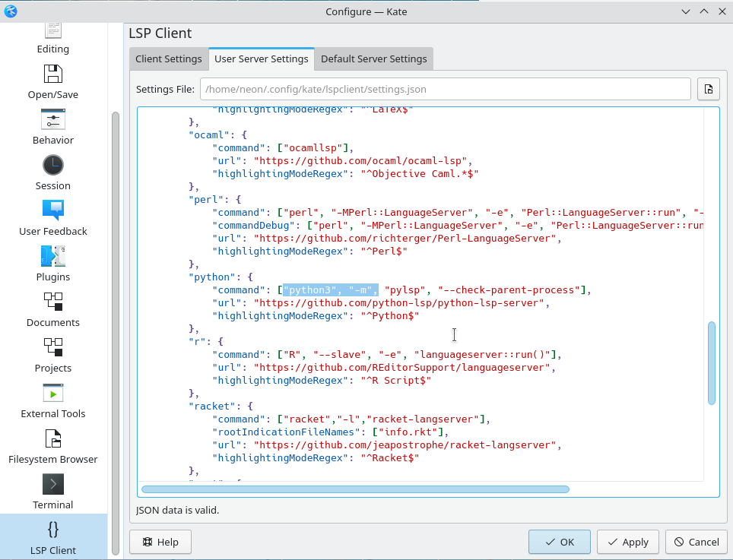Click the Apply button
The width and height of the screenshot is (733, 560).
[628, 542]
